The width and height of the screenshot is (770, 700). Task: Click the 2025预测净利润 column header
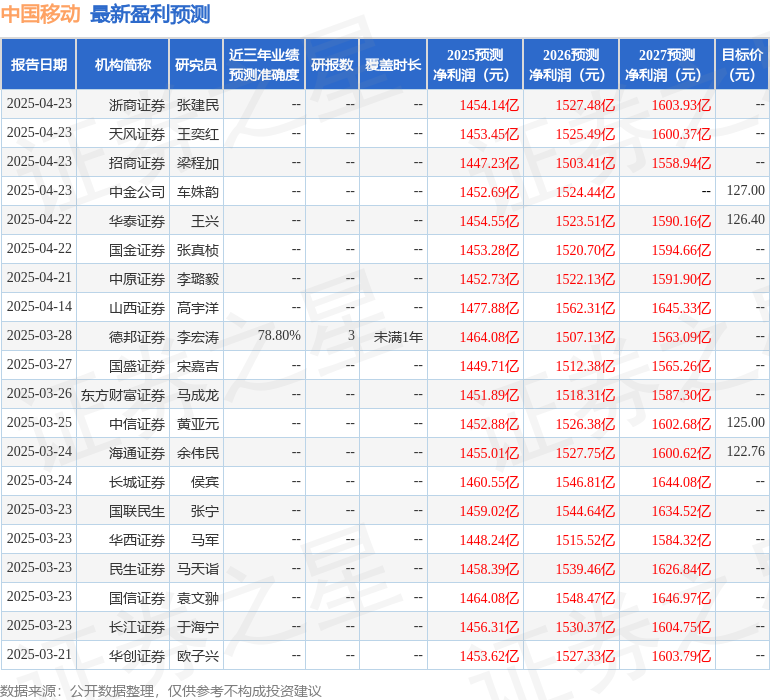click(475, 64)
